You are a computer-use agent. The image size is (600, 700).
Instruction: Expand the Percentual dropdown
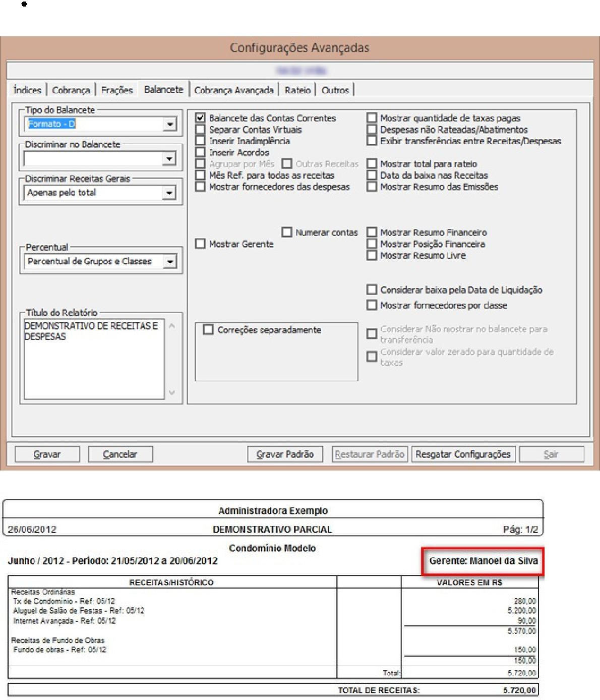[x=170, y=261]
